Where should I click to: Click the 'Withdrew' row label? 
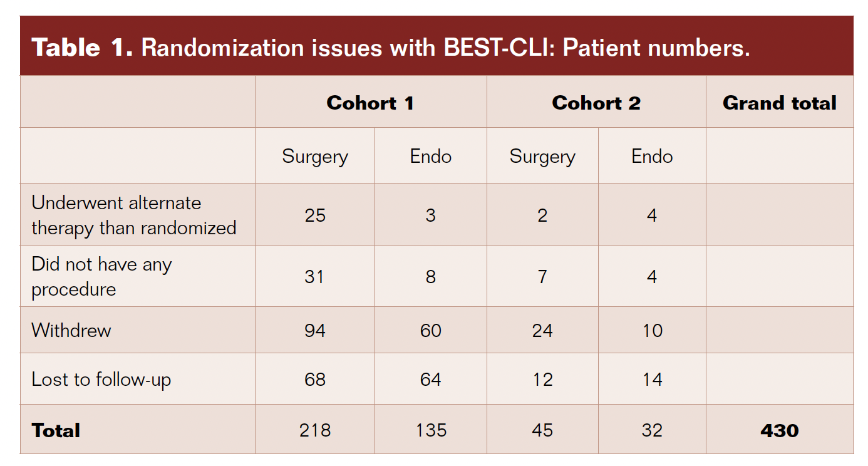[x=71, y=330]
